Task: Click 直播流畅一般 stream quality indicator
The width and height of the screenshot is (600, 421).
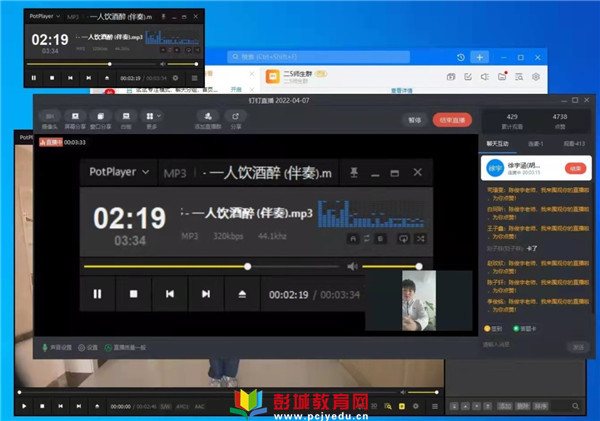Action: point(125,348)
